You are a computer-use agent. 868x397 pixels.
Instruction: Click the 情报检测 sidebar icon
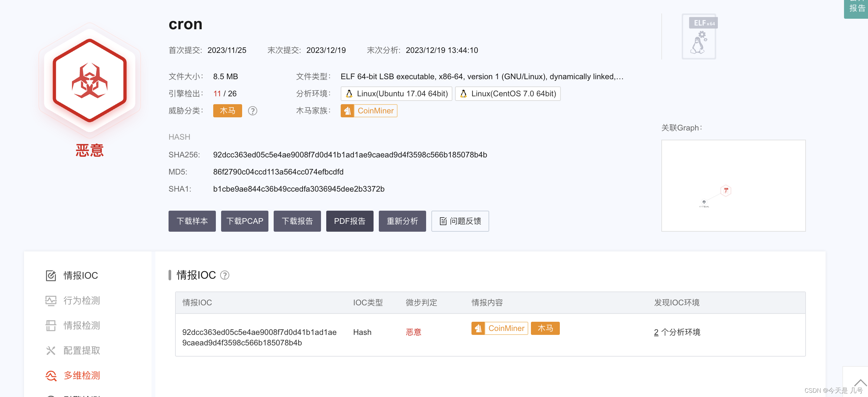pos(51,326)
